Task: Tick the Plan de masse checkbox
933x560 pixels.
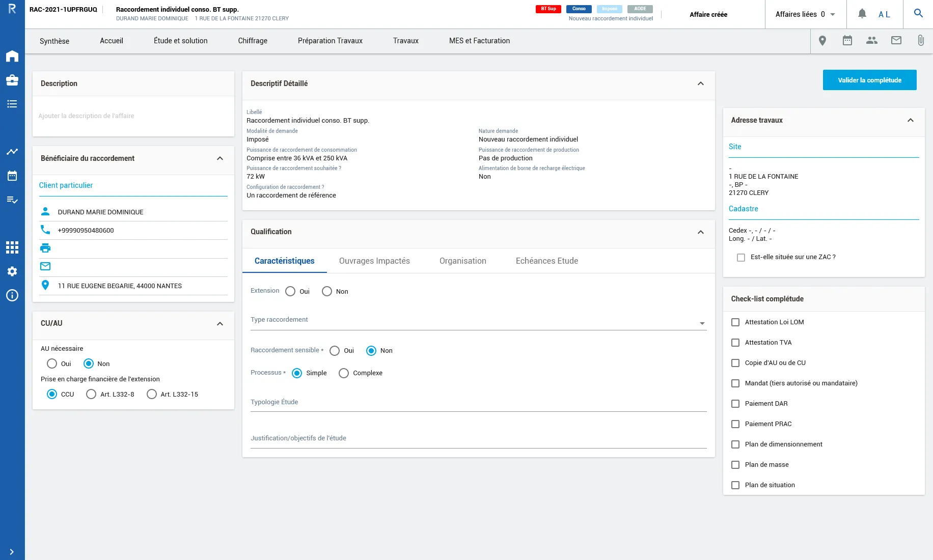Action: 735,465
